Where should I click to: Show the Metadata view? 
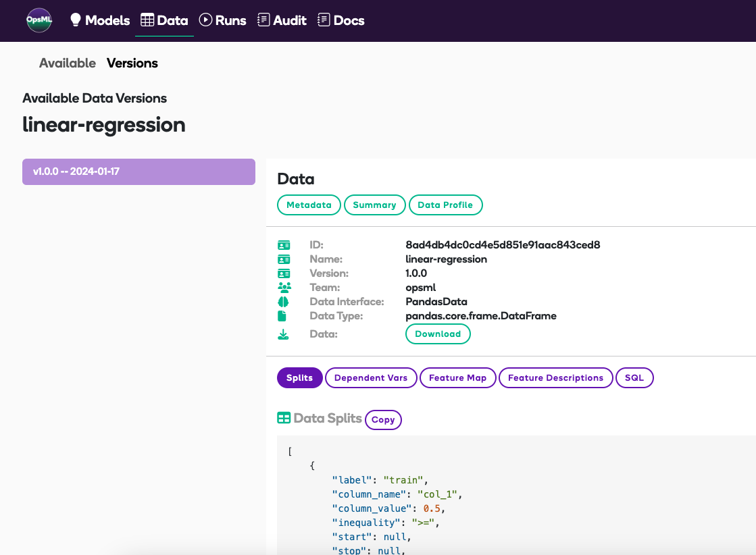click(309, 205)
